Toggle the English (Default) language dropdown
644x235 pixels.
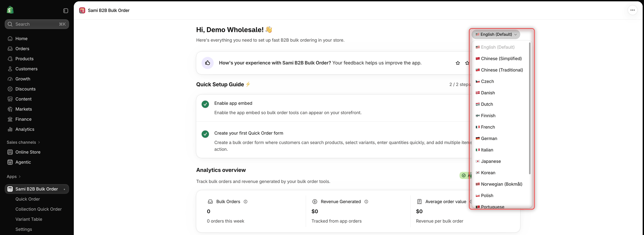point(496,34)
